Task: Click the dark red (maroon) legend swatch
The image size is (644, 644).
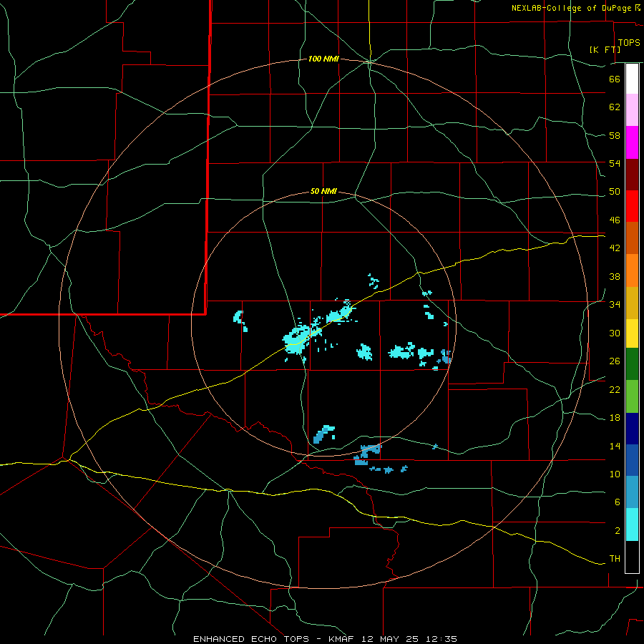Action: [x=632, y=175]
